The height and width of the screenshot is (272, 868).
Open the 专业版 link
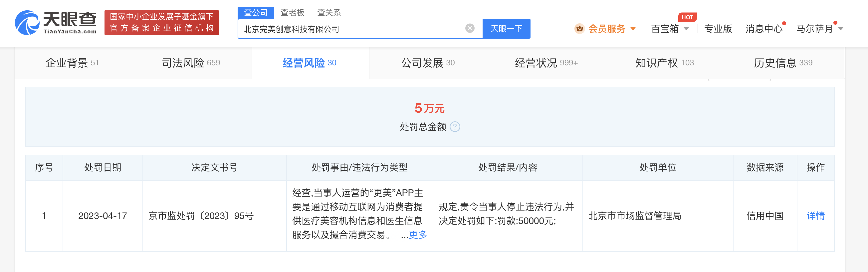(718, 29)
